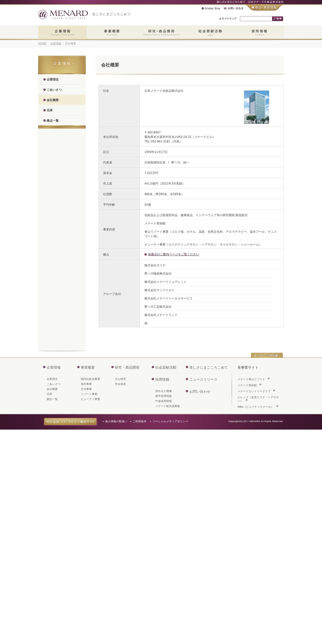
Task: Open footer 主な研究 link
Action: click(120, 379)
